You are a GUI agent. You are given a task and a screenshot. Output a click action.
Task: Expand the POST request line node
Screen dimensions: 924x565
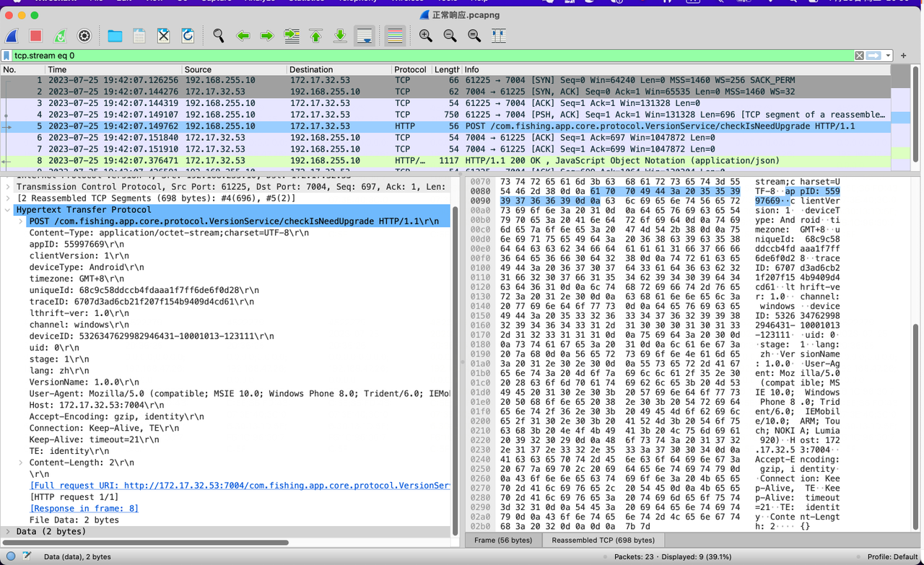[x=21, y=222]
